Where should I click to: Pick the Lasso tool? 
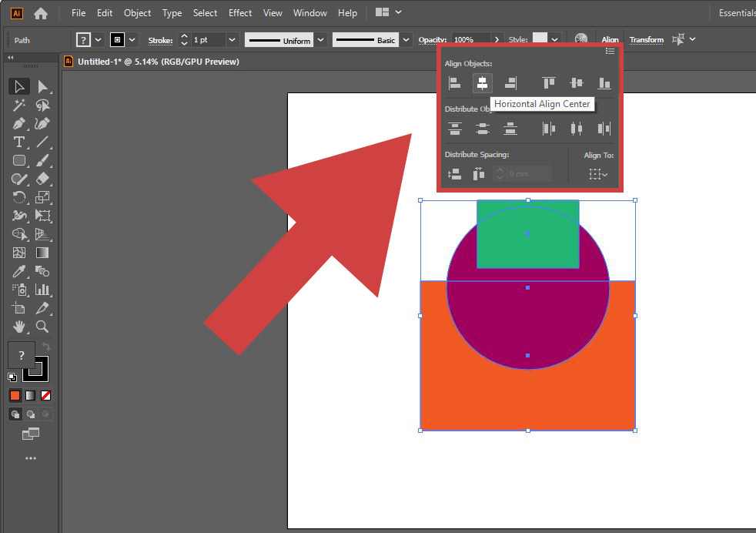[42, 106]
